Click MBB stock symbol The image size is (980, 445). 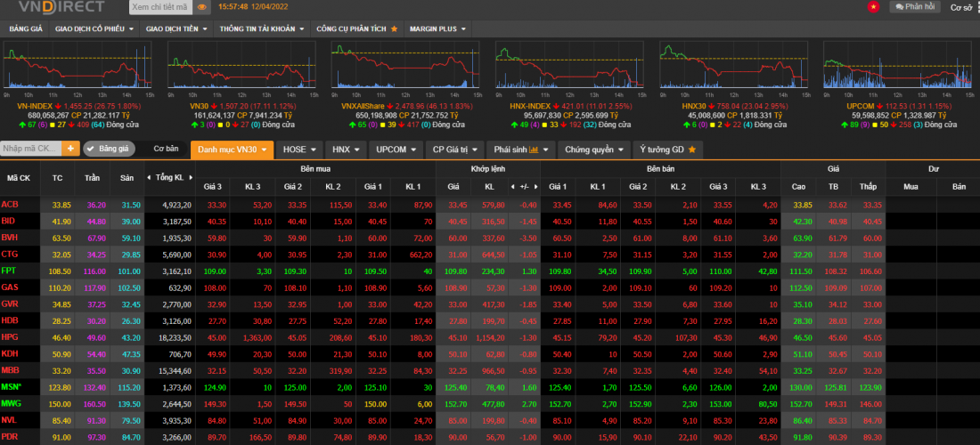point(10,370)
